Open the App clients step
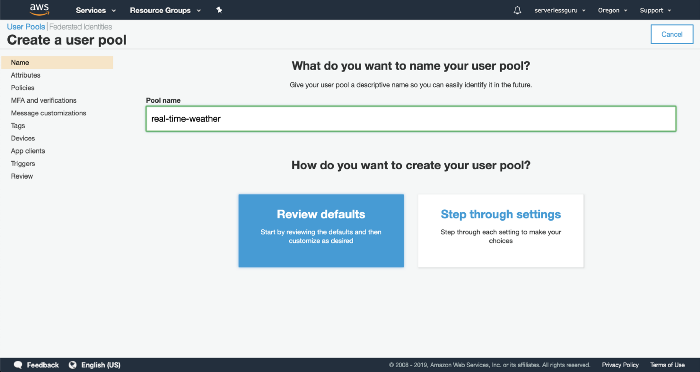This screenshot has height=372, width=700. [x=28, y=151]
